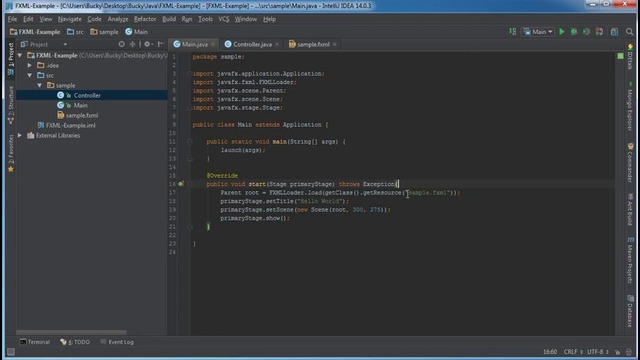This screenshot has width=640, height=360.
Task: Click the Main breadcrumb in navigation bar
Action: pos(137,32)
